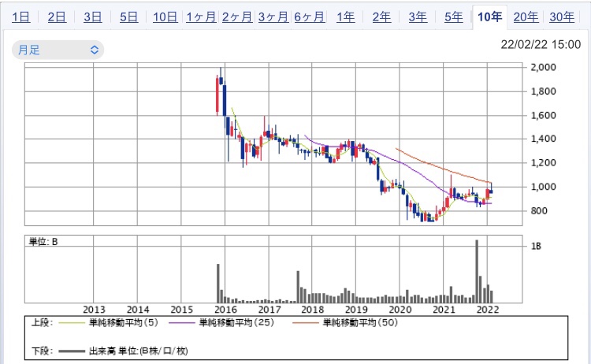Viewport: 591px width, 364px height.
Task: Select the 3年 period tab
Action: pos(417,17)
